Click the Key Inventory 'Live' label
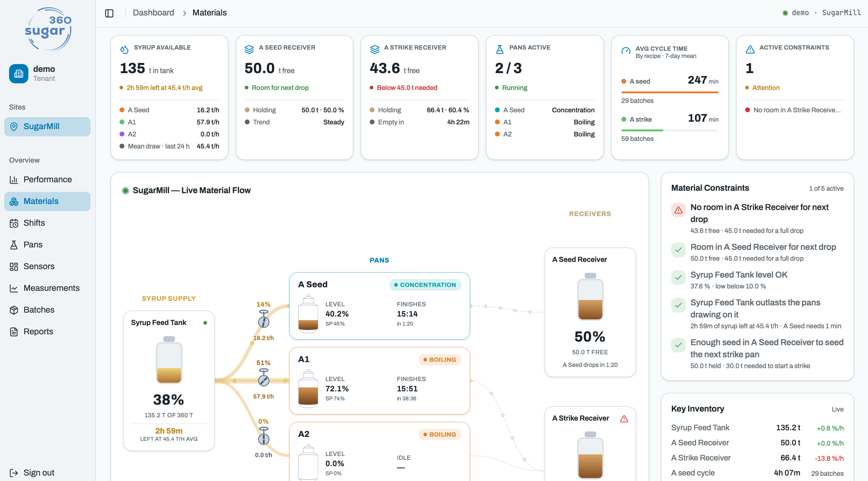868x481 pixels. tap(837, 410)
